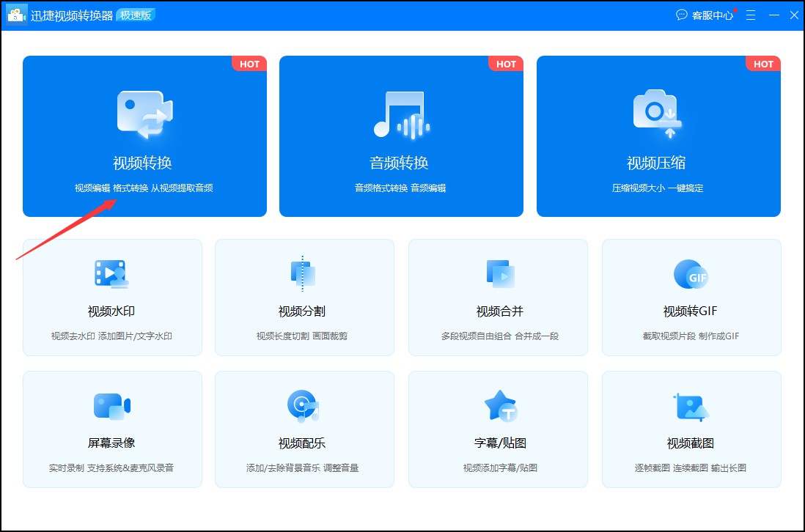805x532 pixels.
Task: Select the 视频水印 watermark tool
Action: pos(112,297)
